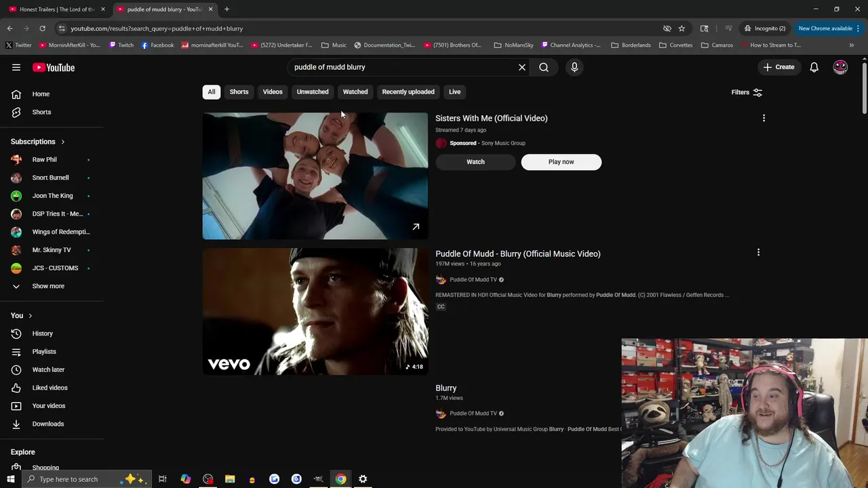Click the Watch button on ad
This screenshot has width=868, height=488.
pyautogui.click(x=475, y=162)
